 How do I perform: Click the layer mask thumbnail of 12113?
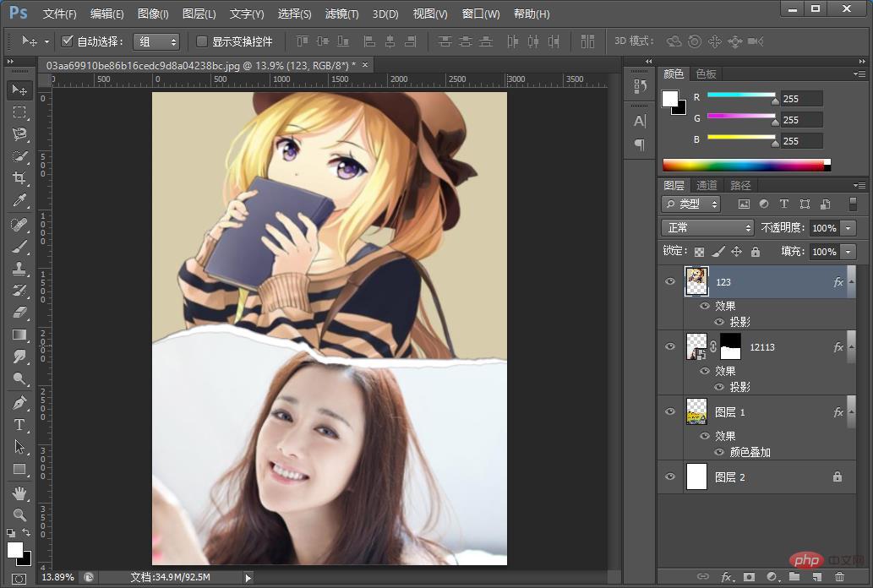pos(730,346)
